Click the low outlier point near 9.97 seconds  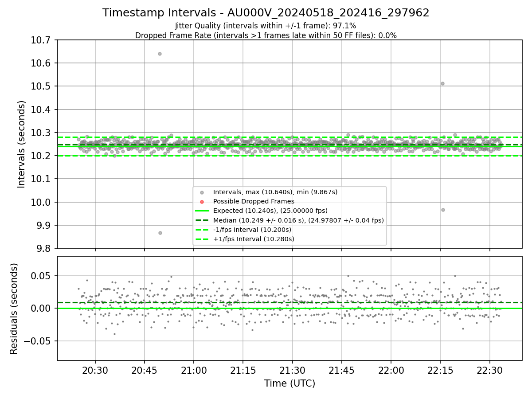pos(443,210)
